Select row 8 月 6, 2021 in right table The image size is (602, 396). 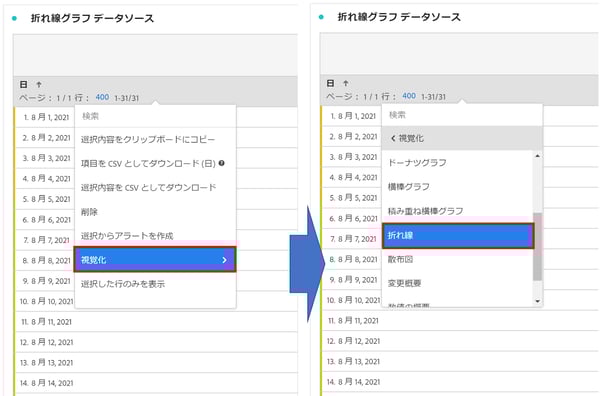pyautogui.click(x=352, y=219)
